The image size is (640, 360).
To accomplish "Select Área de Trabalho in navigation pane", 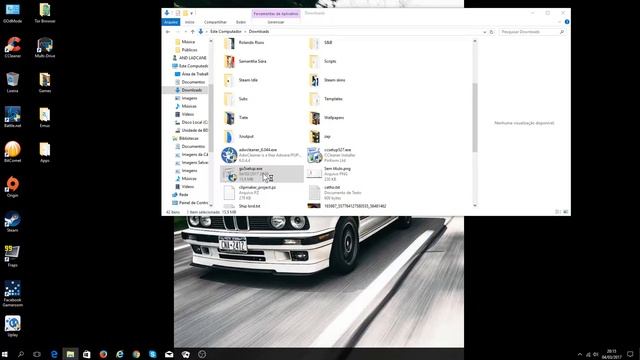I will tap(194, 74).
